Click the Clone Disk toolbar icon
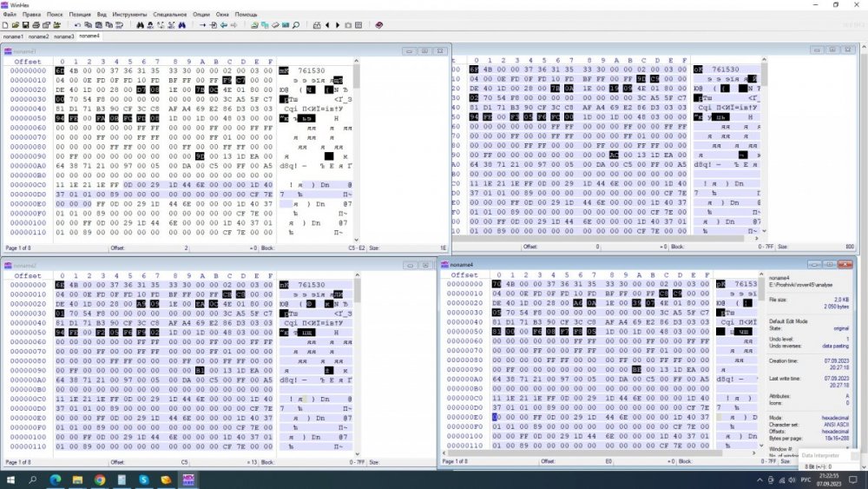The height and width of the screenshot is (489, 868). click(x=265, y=25)
